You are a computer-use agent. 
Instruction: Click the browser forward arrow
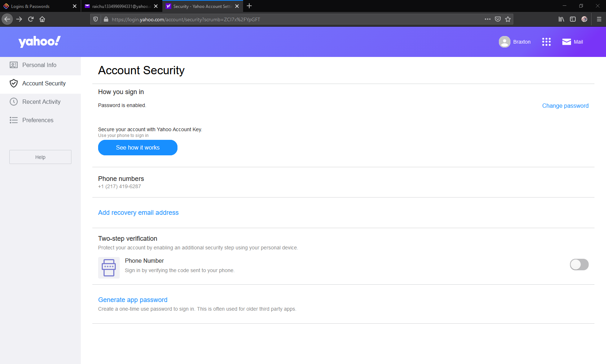[x=19, y=19]
